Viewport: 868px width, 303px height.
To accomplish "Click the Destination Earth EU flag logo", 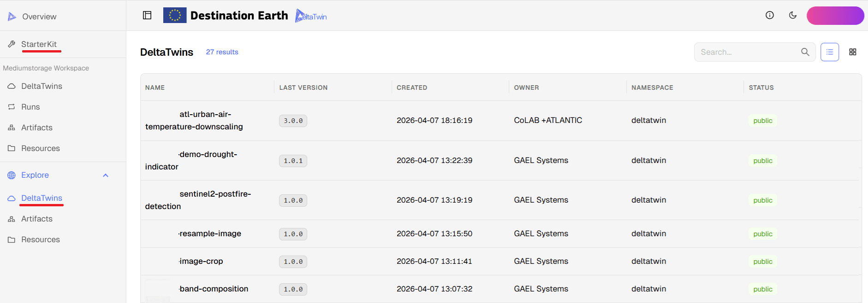I will coord(175,15).
